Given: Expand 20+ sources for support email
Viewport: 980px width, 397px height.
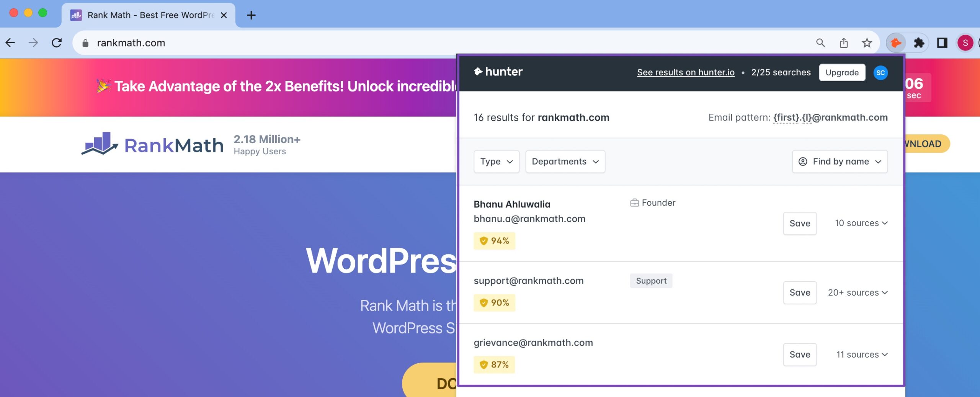Looking at the screenshot, I should [857, 292].
